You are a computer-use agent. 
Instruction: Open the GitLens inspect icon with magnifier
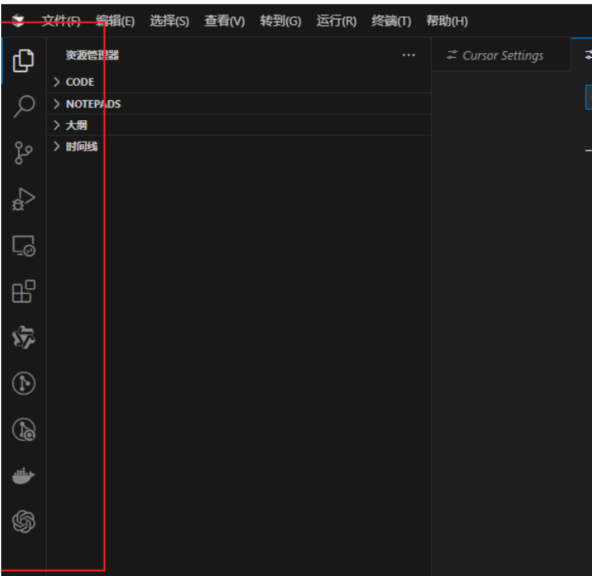tap(24, 430)
